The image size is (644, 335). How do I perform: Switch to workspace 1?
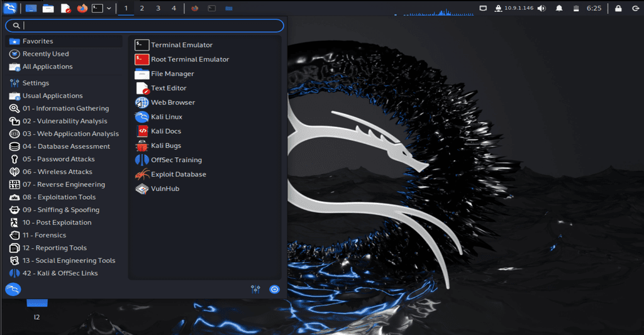(x=126, y=8)
